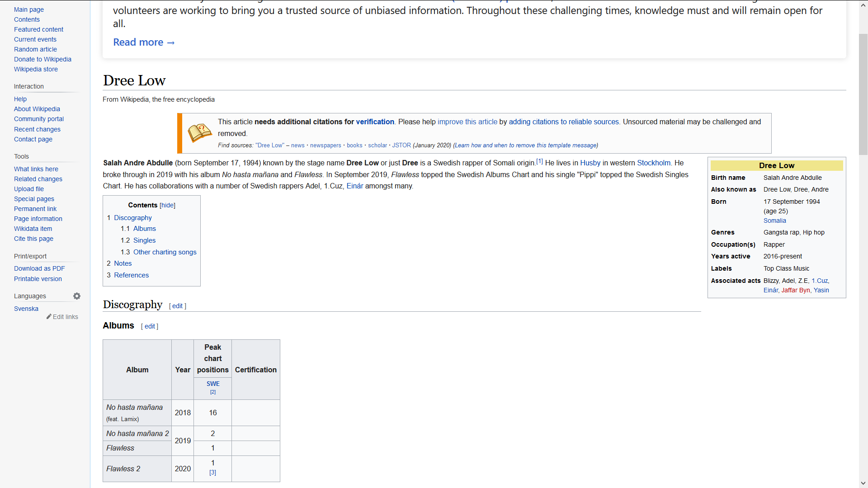Open the template message removal help link
The image size is (868, 488).
point(525,145)
